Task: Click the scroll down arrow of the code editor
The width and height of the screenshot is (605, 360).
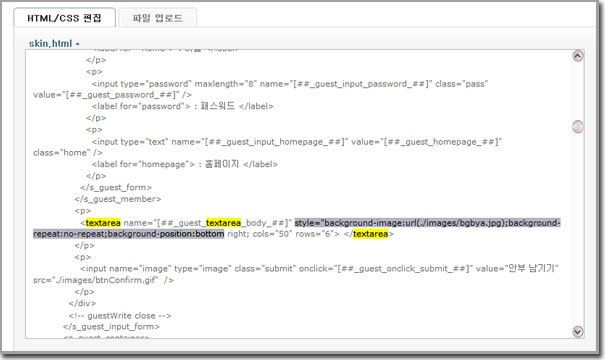Action: 578,331
